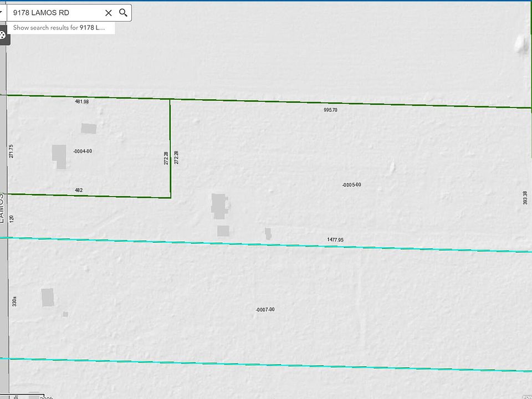The width and height of the screenshot is (532, 399).
Task: Click the LAMOS road name label
Action: pos(2,208)
